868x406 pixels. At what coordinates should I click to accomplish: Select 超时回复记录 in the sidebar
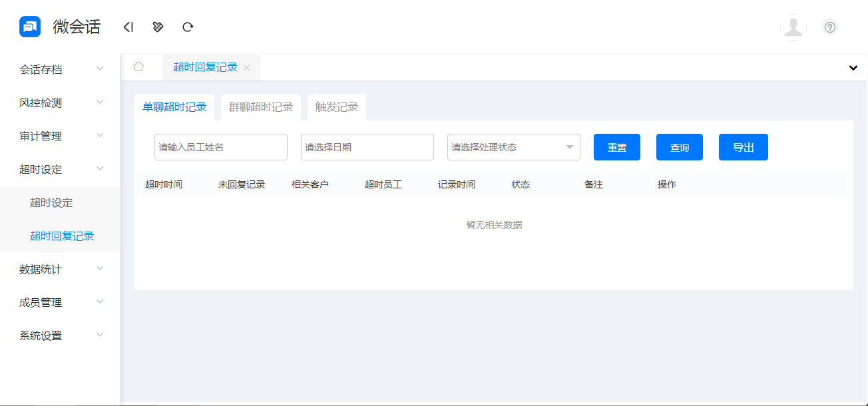click(63, 236)
